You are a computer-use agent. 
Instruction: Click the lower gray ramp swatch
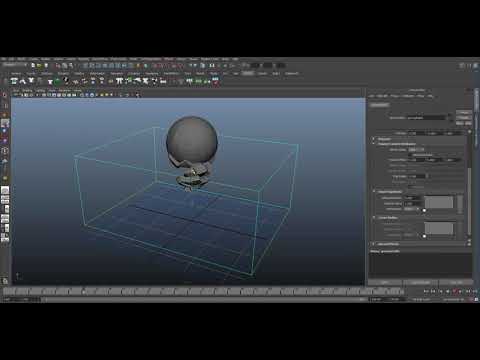[439, 228]
